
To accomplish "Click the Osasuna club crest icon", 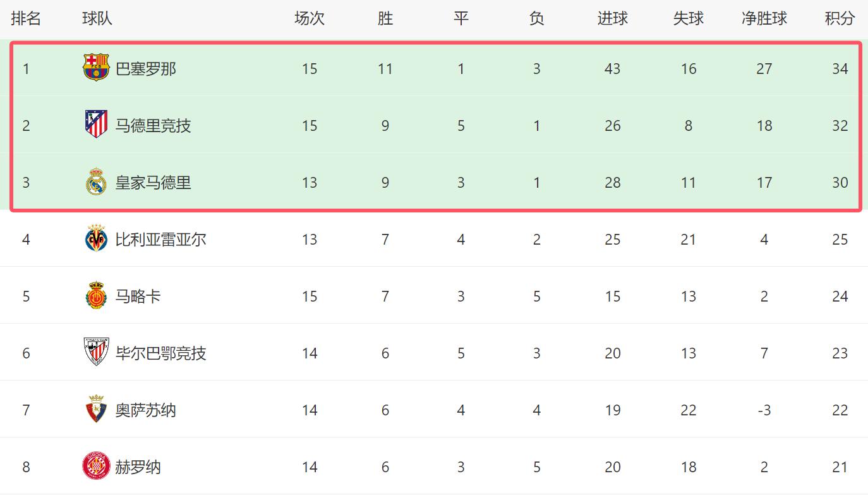I will (96, 409).
